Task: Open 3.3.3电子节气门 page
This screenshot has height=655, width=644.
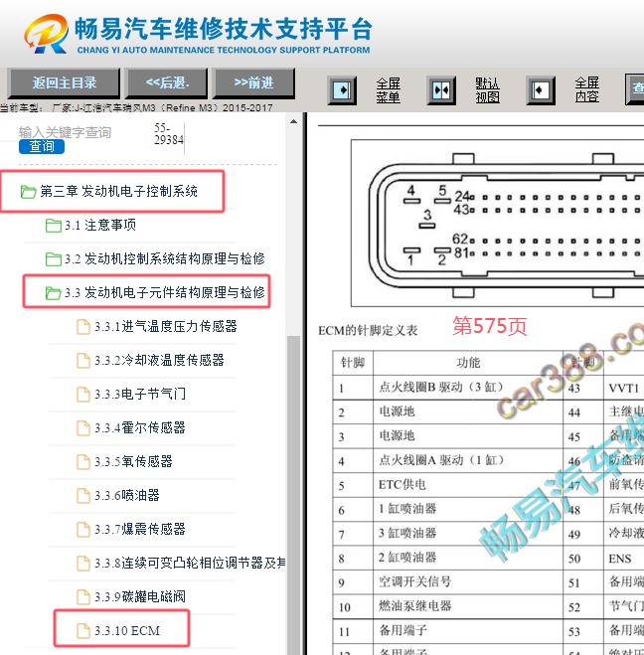Action: [140, 394]
